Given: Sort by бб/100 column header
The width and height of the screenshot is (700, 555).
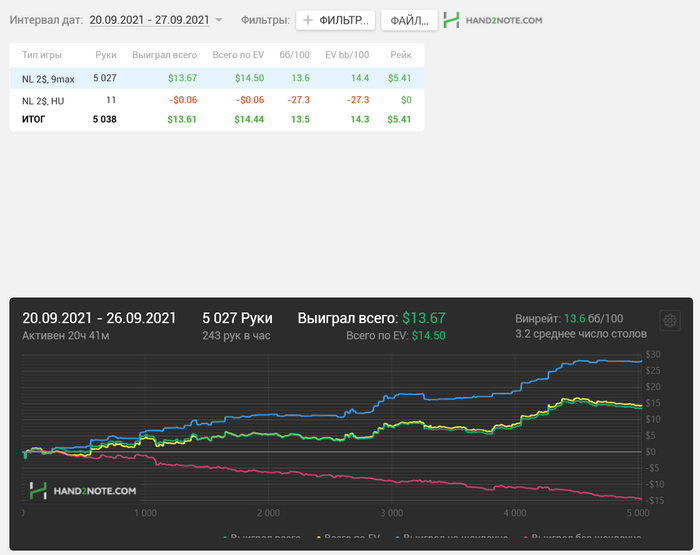Looking at the screenshot, I should [x=295, y=55].
